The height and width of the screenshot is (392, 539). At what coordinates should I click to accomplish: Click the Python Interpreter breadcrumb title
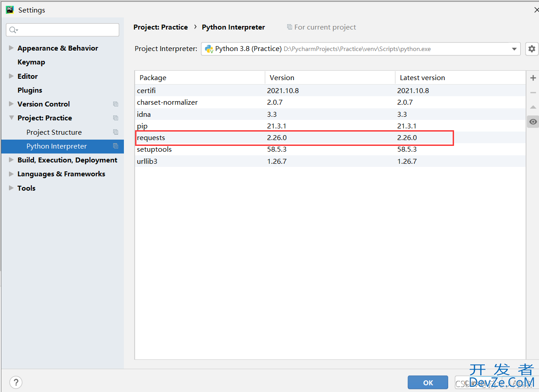(x=233, y=27)
